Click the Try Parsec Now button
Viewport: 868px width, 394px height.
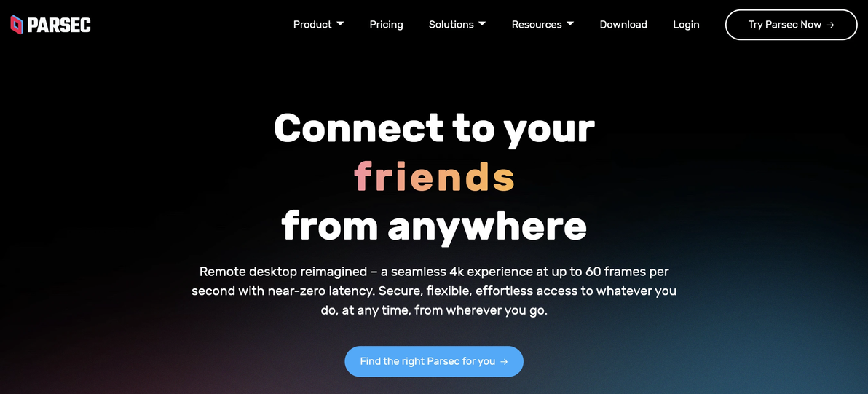(791, 25)
